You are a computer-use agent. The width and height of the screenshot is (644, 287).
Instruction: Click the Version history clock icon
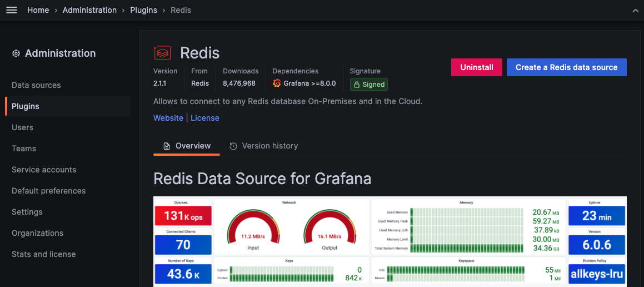233,146
